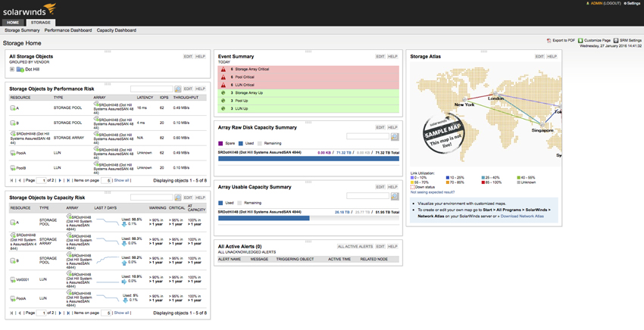The width and height of the screenshot is (644, 330).
Task: Click LUN Up status icon
Action: click(224, 109)
